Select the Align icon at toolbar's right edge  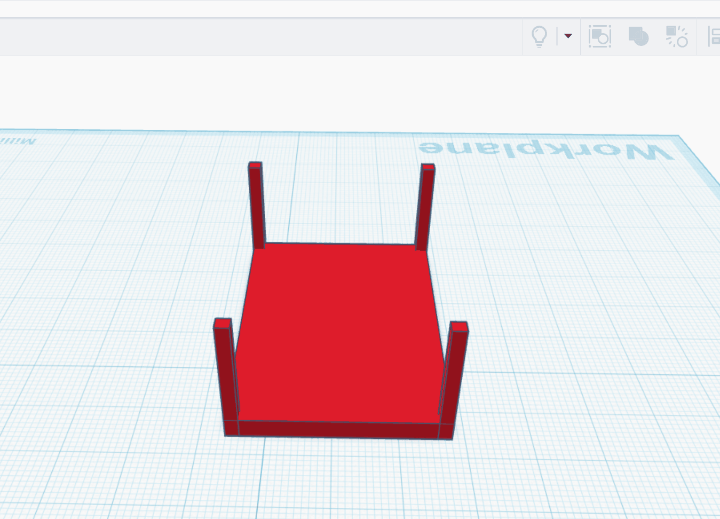(x=714, y=36)
